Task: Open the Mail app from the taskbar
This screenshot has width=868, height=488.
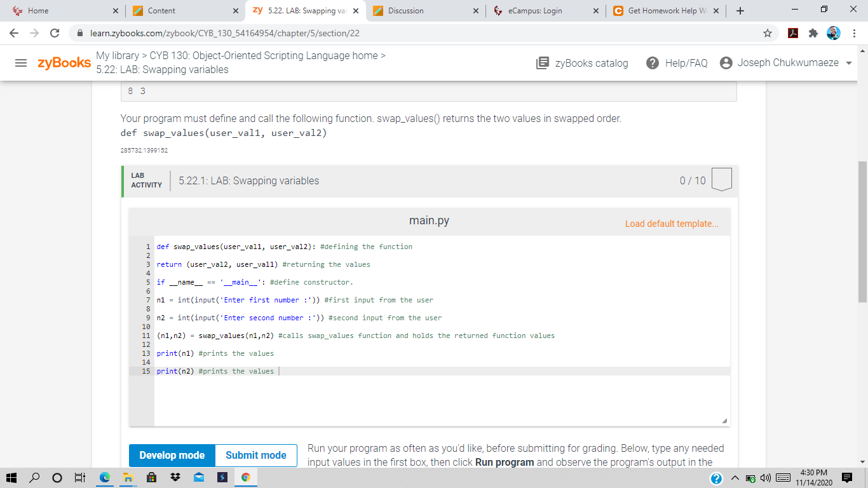Action: coord(198,477)
